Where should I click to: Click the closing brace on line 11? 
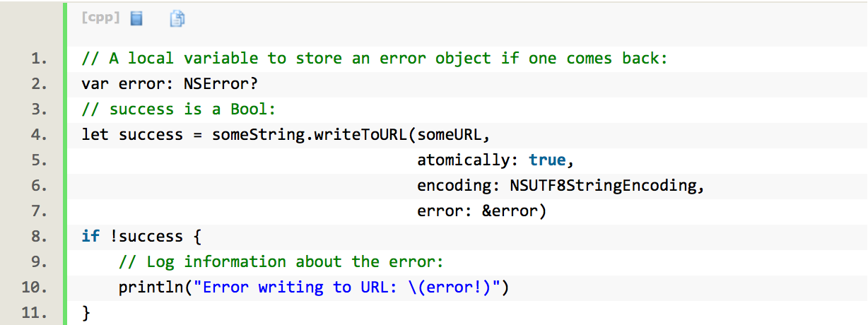coord(86,313)
